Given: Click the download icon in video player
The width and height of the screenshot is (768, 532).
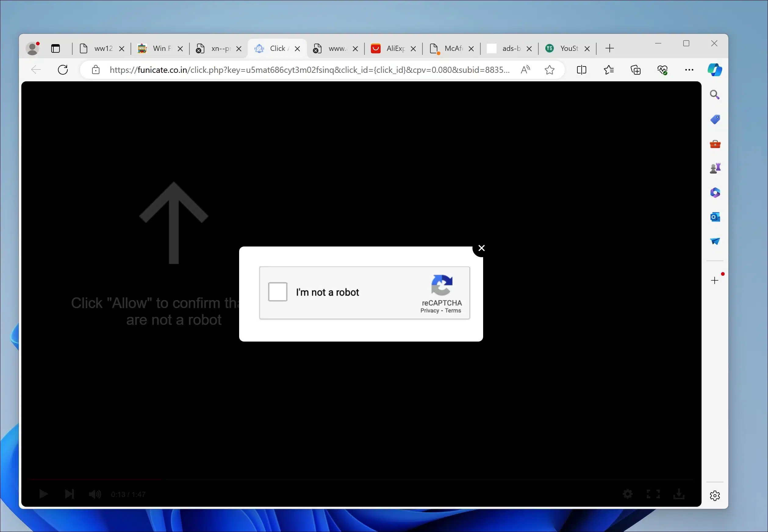Looking at the screenshot, I should click(x=679, y=494).
